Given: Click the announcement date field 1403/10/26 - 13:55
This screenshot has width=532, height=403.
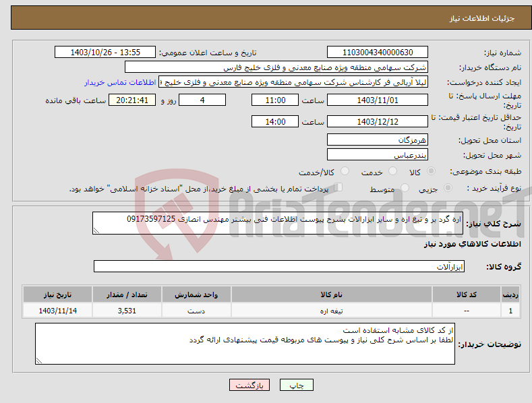Looking at the screenshot, I should pos(105,53).
